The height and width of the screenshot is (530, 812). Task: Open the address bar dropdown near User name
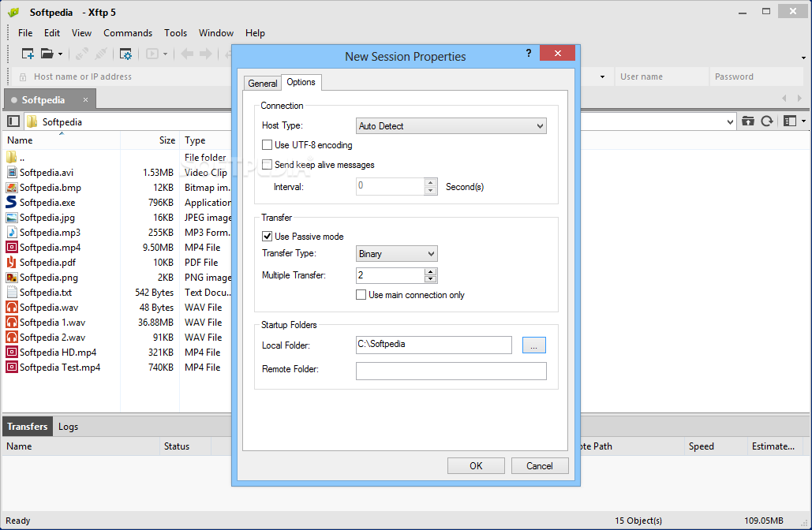click(x=602, y=77)
